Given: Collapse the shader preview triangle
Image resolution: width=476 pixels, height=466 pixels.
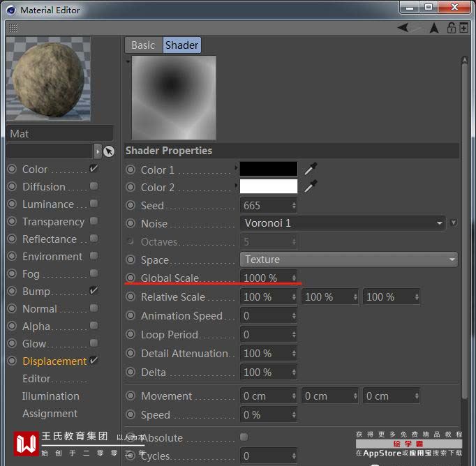Looking at the screenshot, I should 128,61.
